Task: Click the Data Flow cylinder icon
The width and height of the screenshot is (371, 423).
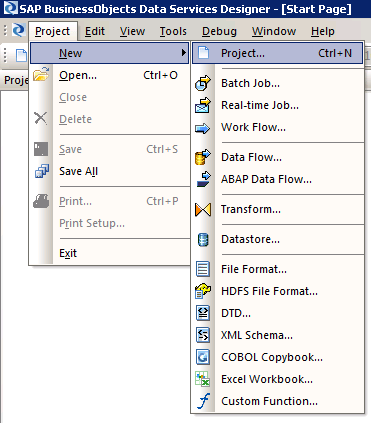Action: [x=203, y=157]
